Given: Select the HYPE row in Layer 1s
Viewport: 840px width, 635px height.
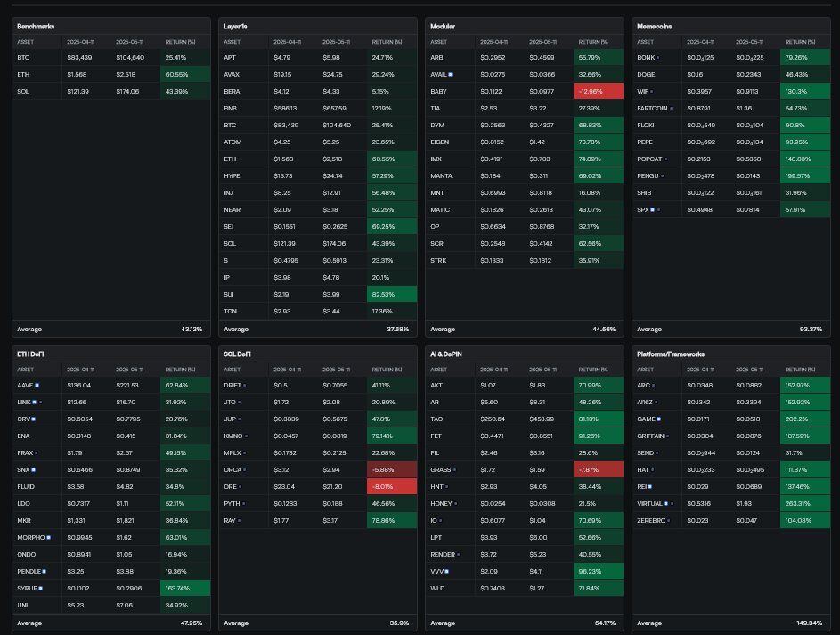Looking at the screenshot, I should 318,176.
